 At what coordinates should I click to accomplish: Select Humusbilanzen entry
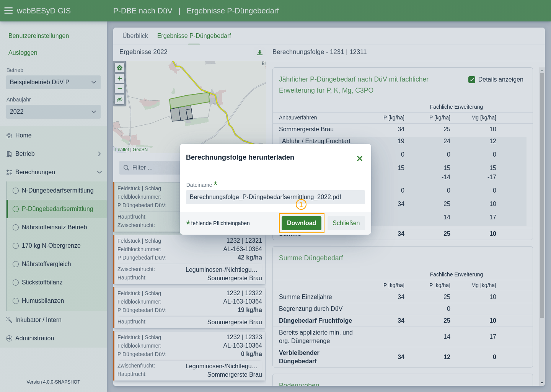tap(57, 301)
